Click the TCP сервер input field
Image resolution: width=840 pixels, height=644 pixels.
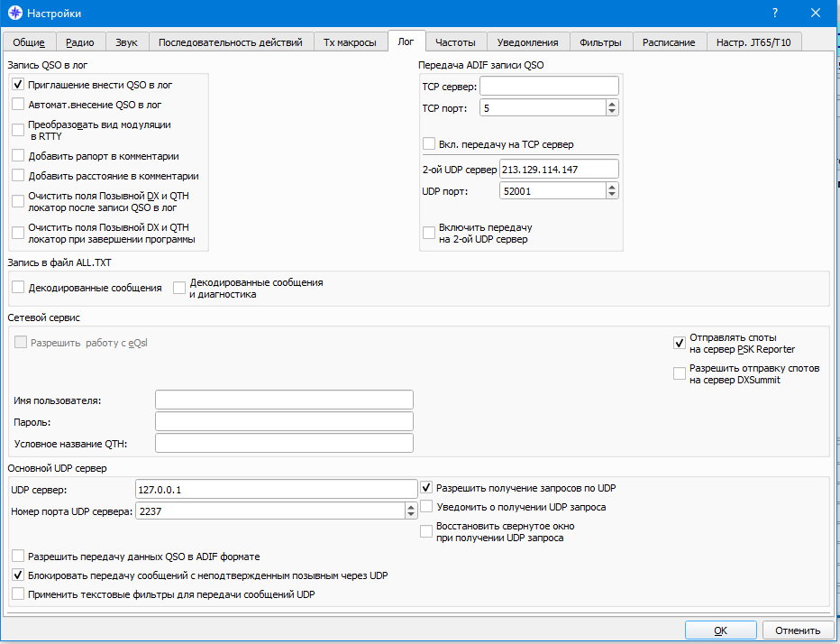[x=549, y=86]
